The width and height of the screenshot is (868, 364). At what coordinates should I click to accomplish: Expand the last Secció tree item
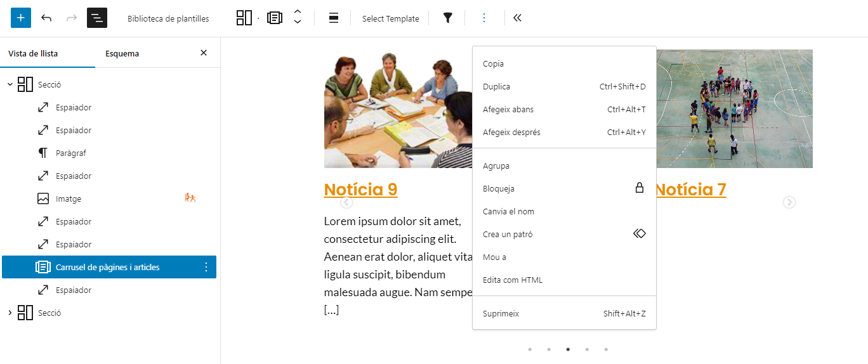(x=10, y=313)
